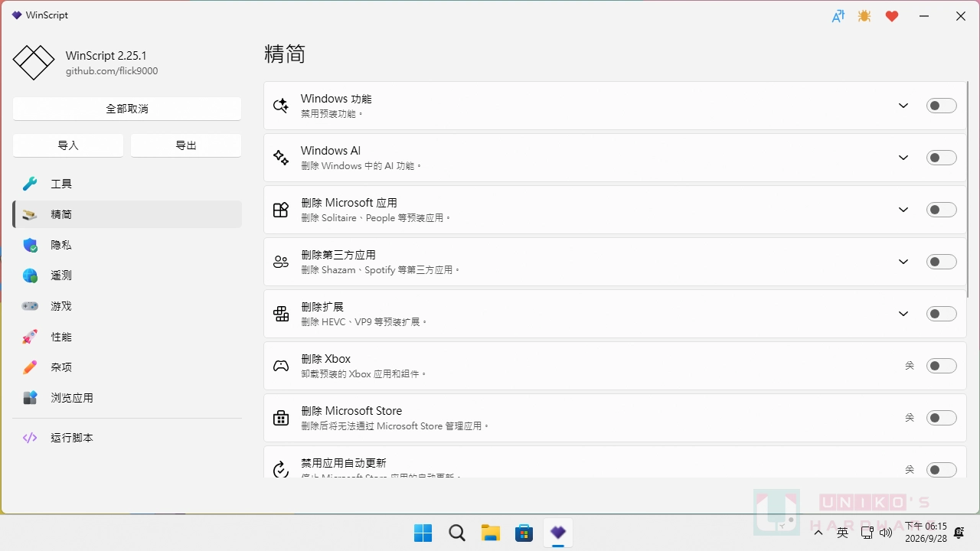Image resolution: width=980 pixels, height=551 pixels.
Task: Click the 全部取消 button
Action: (x=127, y=109)
